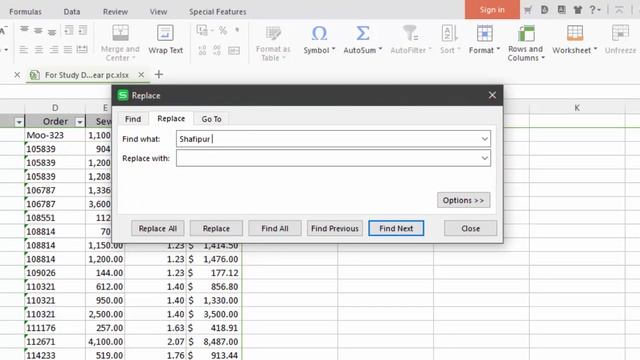Screen dimensions: 640x360
Task: Align text right
Action: (53, 50)
